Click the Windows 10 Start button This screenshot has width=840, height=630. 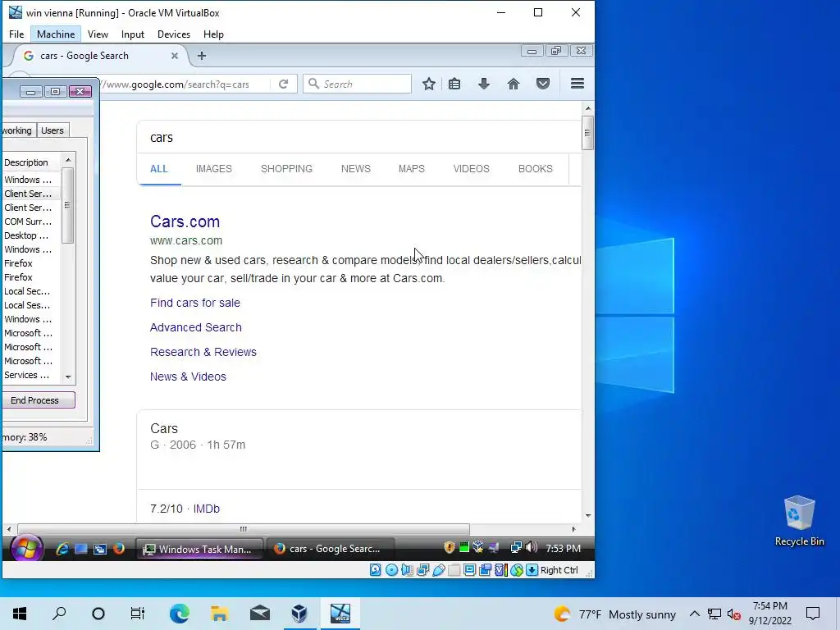coord(20,614)
